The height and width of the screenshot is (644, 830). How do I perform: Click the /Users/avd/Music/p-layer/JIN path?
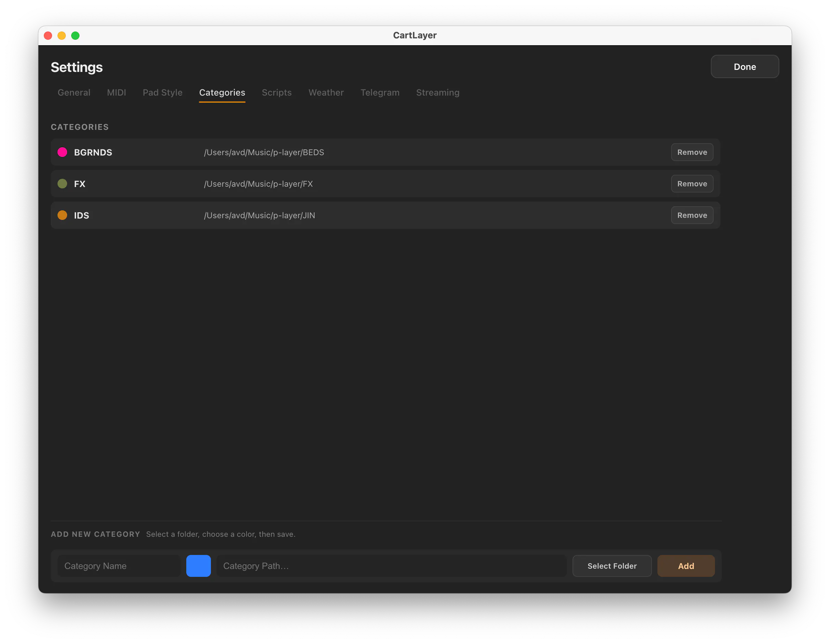(259, 215)
